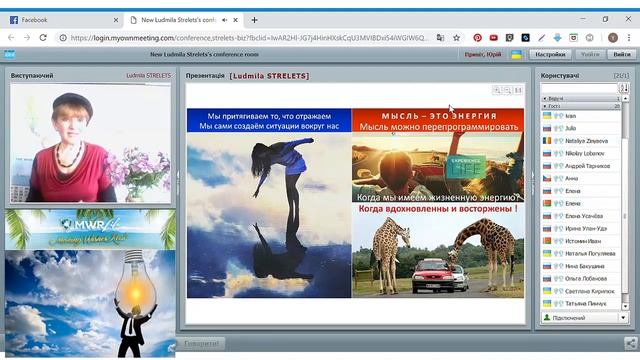Click the grey round extension icon

(x=589, y=38)
